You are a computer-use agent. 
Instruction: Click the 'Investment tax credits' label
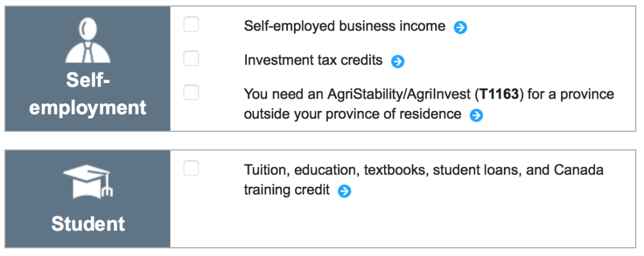313,60
